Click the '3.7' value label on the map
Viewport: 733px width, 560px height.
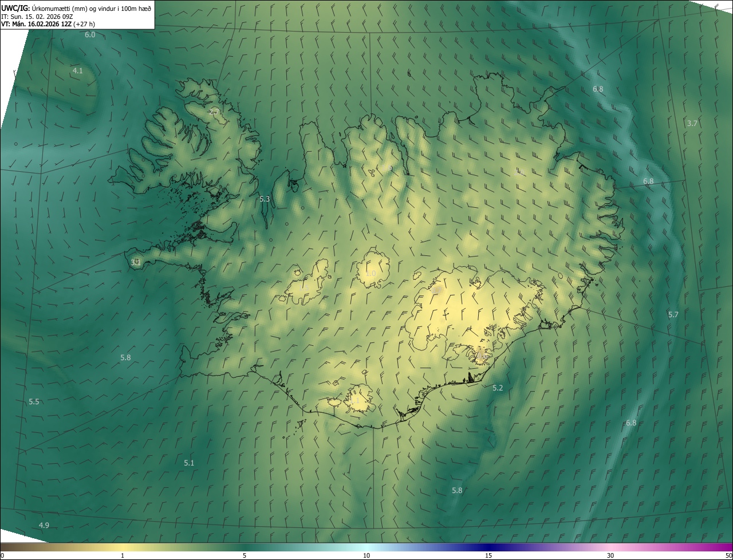pyautogui.click(x=692, y=124)
